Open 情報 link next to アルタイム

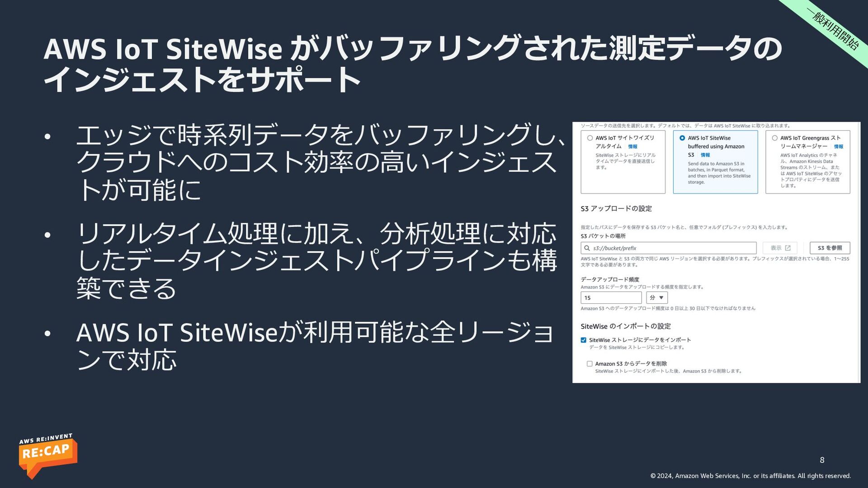(x=632, y=147)
